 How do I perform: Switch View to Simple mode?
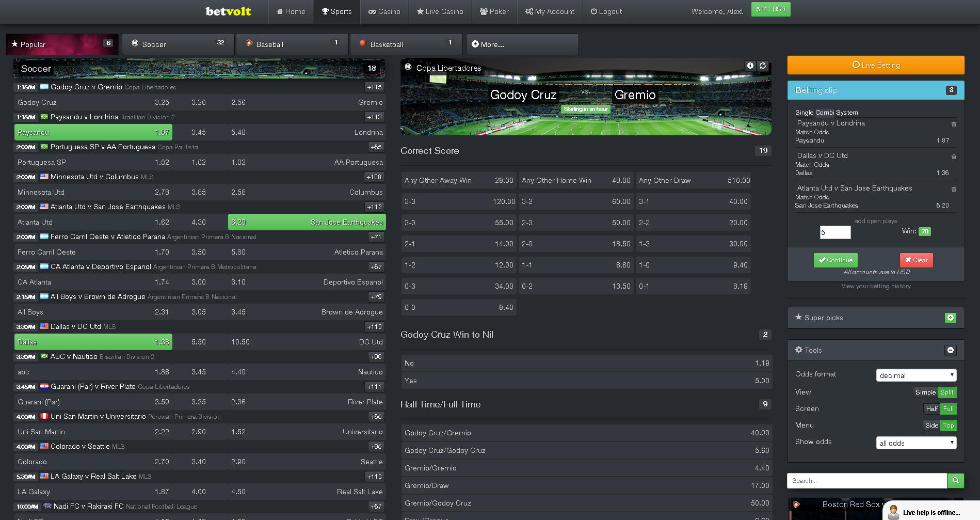pos(925,392)
